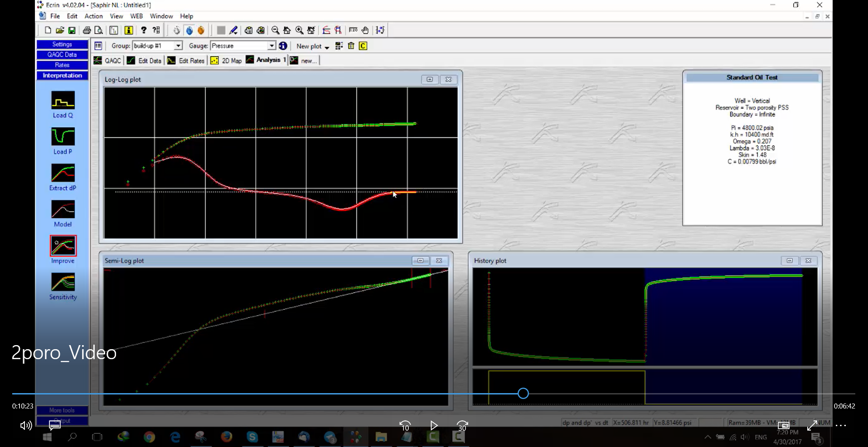Maximize the History plot panel

(790, 260)
